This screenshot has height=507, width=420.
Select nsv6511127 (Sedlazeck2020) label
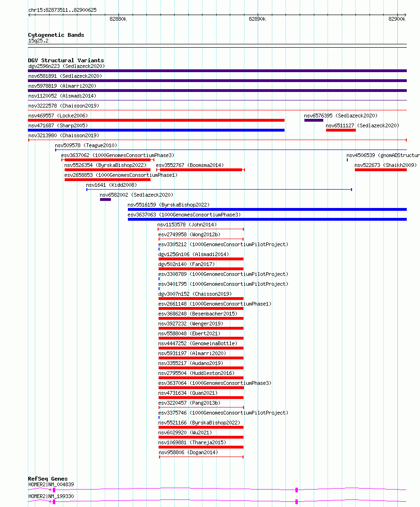pyautogui.click(x=362, y=125)
